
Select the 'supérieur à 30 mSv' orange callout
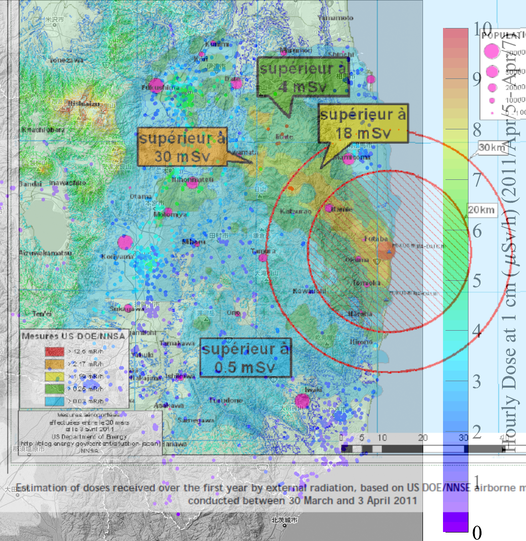point(182,147)
